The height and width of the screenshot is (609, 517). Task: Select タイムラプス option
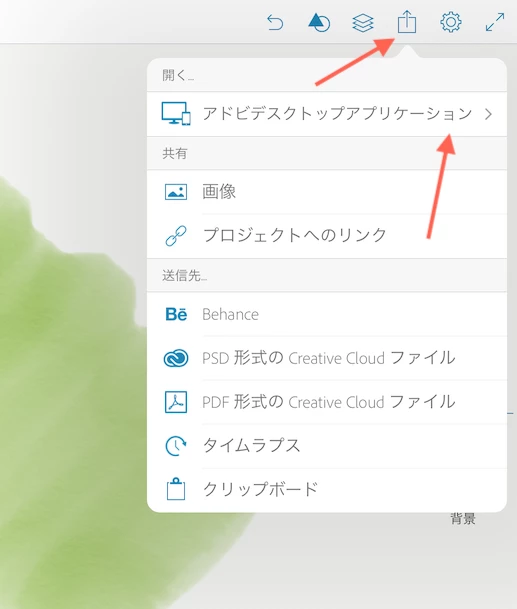click(327, 445)
